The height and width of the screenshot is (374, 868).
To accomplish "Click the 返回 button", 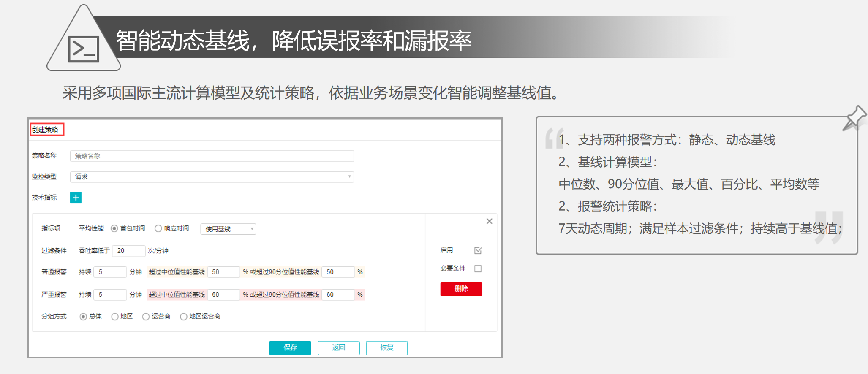I will click(x=339, y=348).
